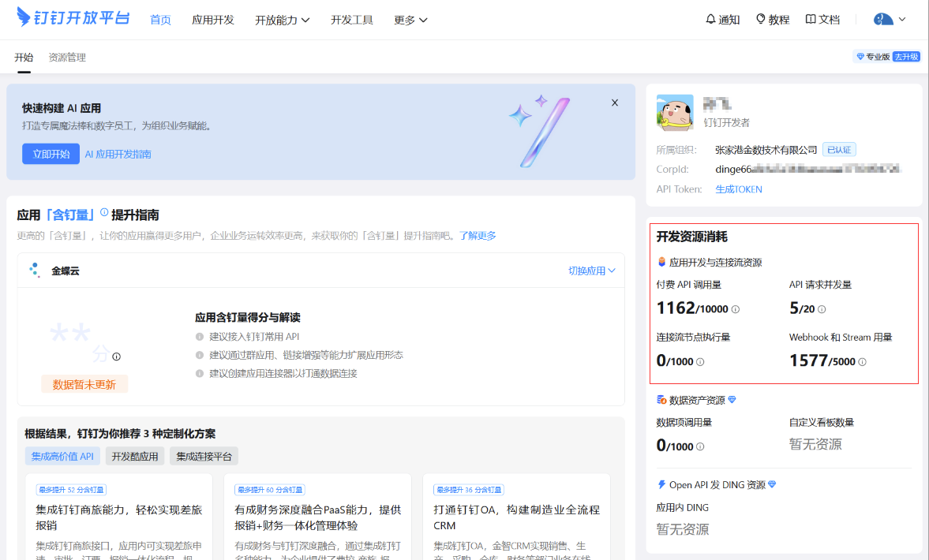Click the diamond icon after 发 DING 资源
Viewport: 929px width, 560px height.
tap(772, 484)
